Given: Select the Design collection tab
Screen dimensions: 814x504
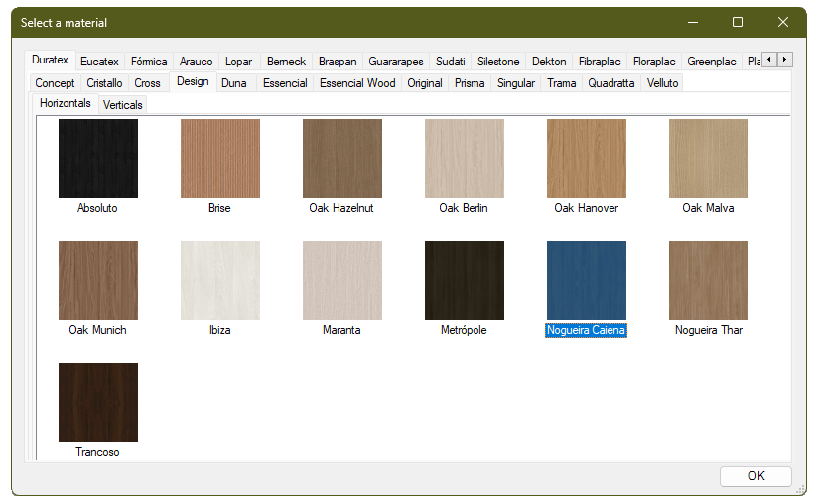Looking at the screenshot, I should [x=193, y=82].
